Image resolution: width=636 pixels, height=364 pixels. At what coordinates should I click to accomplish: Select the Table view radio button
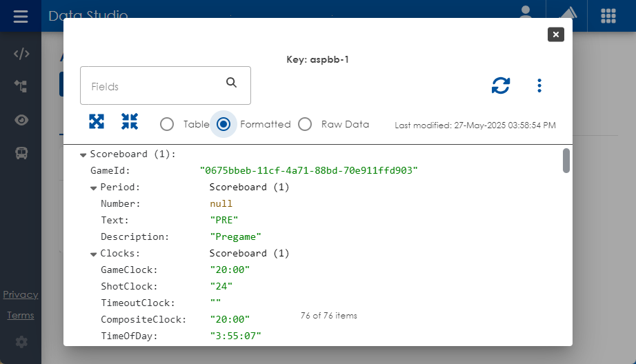coord(167,124)
